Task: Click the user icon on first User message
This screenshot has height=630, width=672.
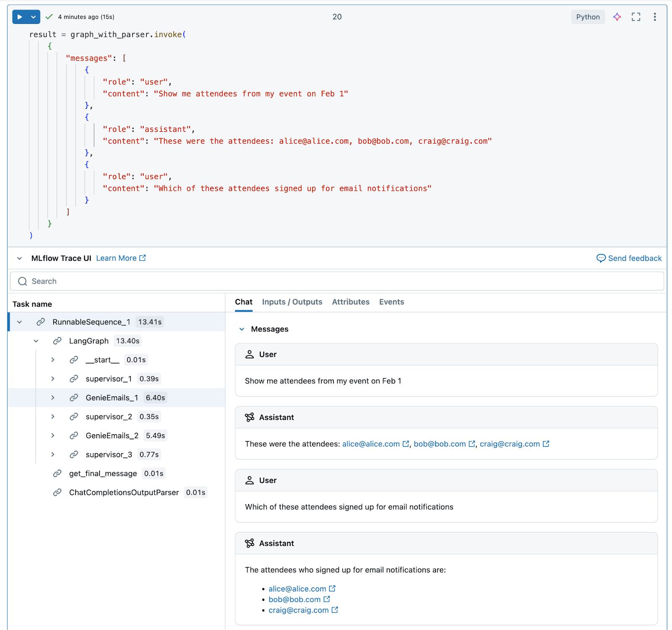Action: click(x=250, y=354)
